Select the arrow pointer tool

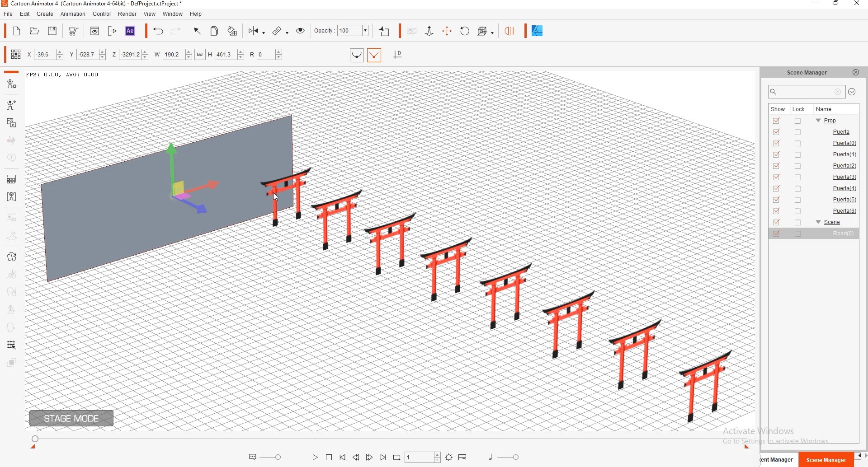tap(197, 31)
